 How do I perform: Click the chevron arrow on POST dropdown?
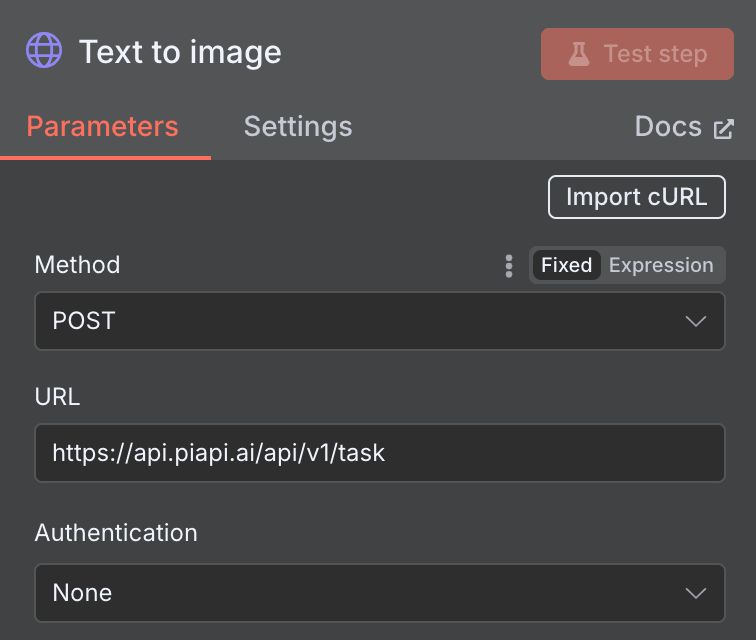pyautogui.click(x=696, y=321)
